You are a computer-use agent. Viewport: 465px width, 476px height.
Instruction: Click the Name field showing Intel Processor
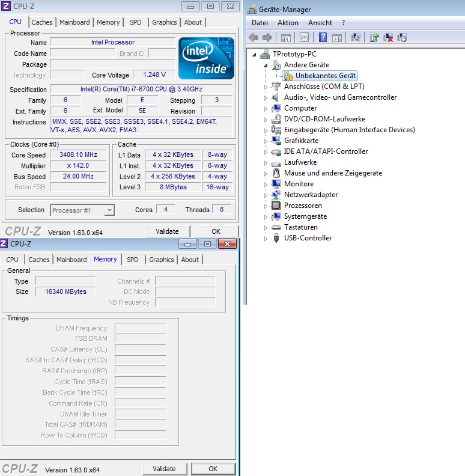click(x=113, y=42)
